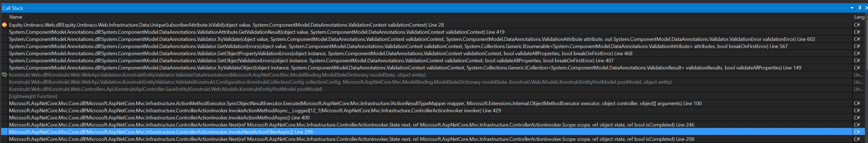Viewport: 868px width, 143px height.
Task: Close the Call Stack panel
Action: point(866,8)
